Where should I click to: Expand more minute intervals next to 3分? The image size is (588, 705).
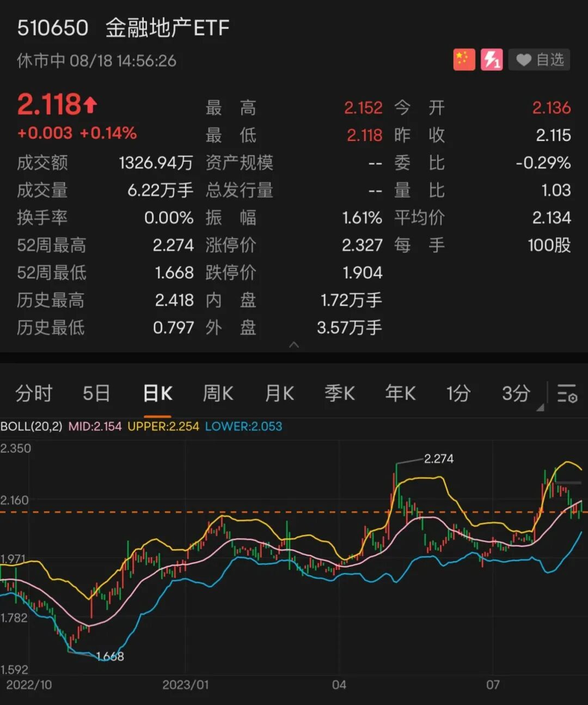coord(540,407)
